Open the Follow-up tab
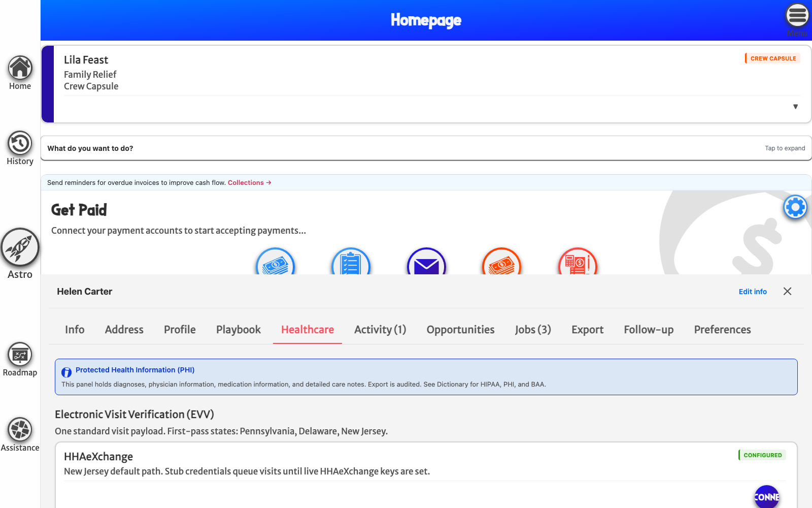The image size is (812, 508). click(649, 330)
